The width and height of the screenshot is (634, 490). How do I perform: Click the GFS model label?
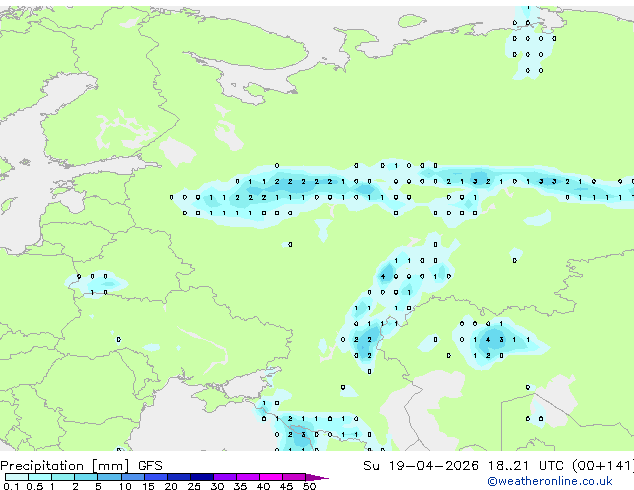tap(150, 466)
